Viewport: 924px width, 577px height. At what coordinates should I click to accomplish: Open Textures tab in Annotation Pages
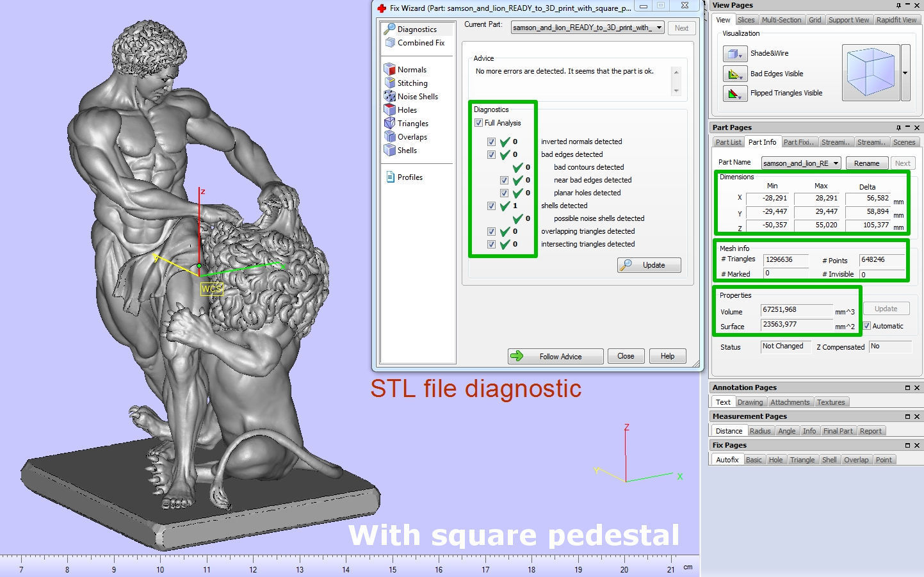point(831,402)
